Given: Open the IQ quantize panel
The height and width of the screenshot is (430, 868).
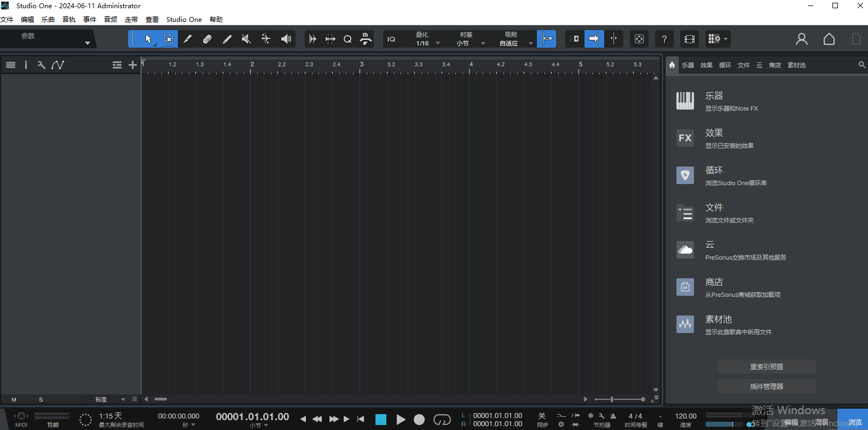Looking at the screenshot, I should point(391,39).
